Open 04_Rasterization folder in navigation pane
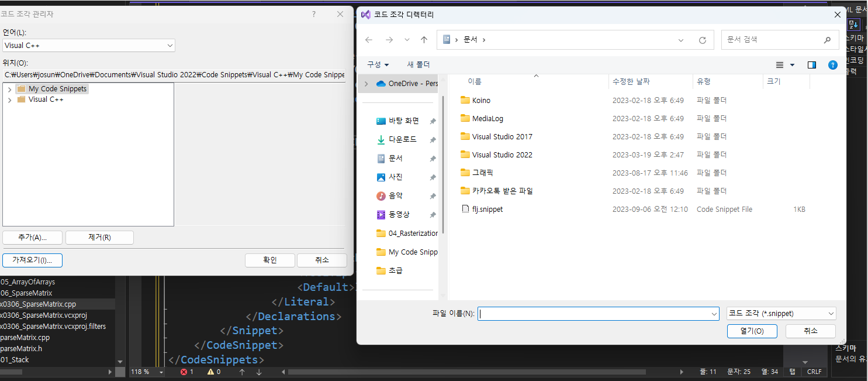This screenshot has height=381, width=868. pos(407,233)
